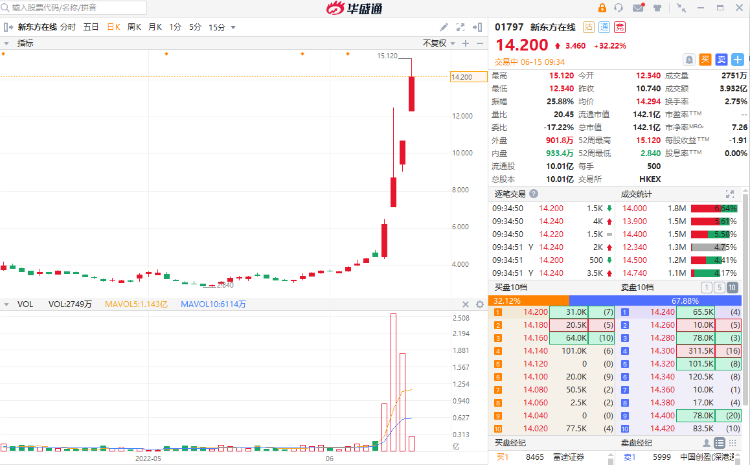Select the 日K daily candlestick tab
The height and width of the screenshot is (465, 750).
tap(114, 27)
